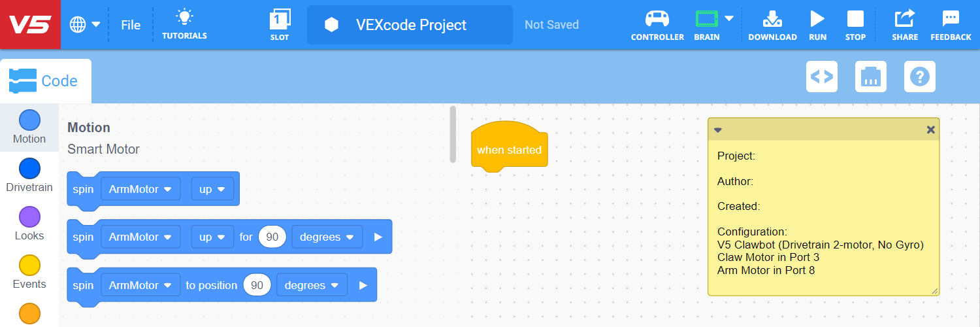Open the Feedback speech bubble icon
Viewport: 980px width, 327px height.
coord(951,20)
